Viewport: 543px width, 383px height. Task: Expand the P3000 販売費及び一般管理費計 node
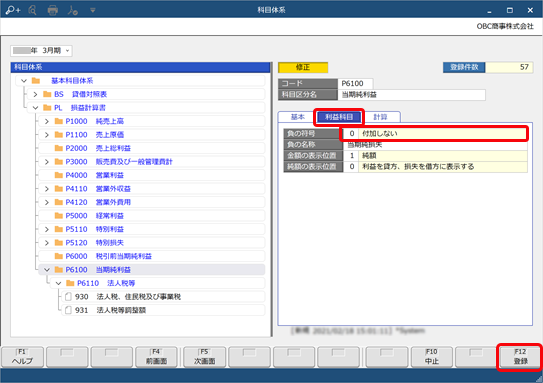pos(47,162)
